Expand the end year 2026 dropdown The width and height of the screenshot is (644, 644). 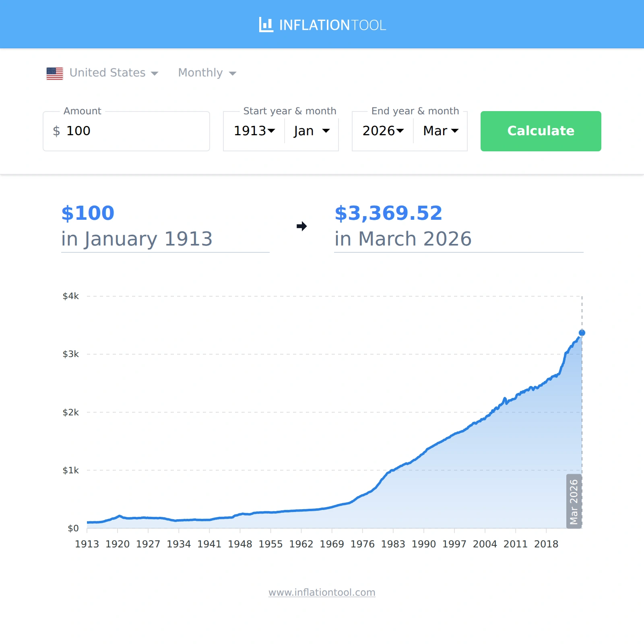(x=383, y=131)
